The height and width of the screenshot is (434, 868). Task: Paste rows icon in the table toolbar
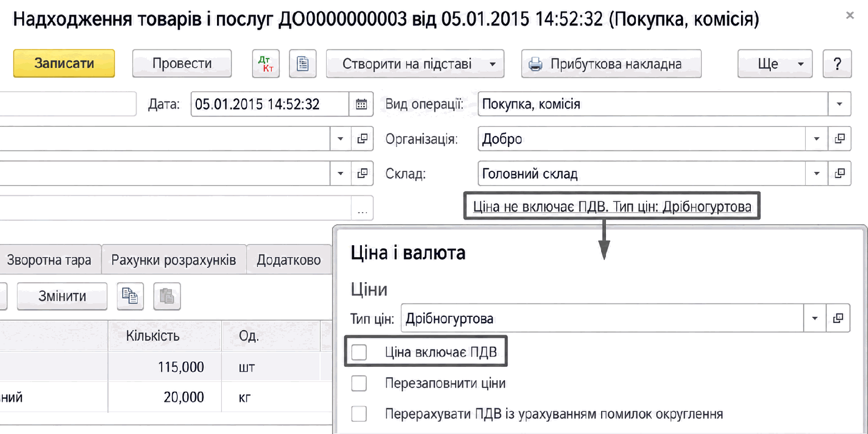(x=167, y=296)
